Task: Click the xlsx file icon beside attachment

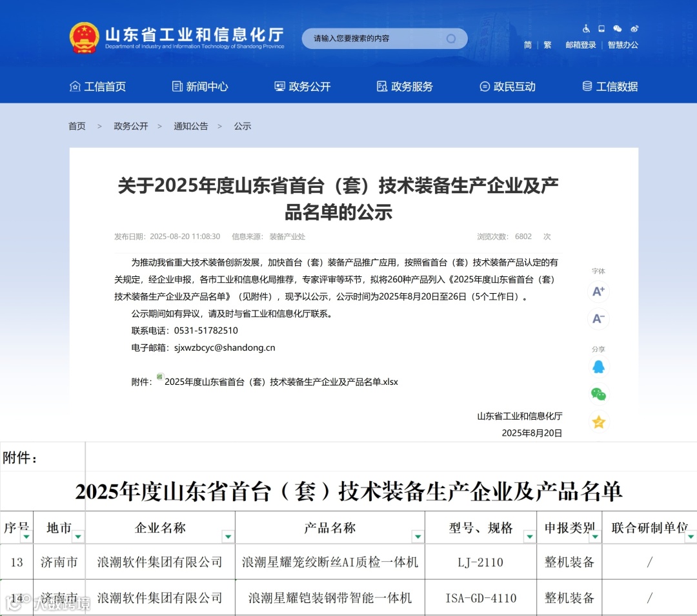Action: (x=159, y=376)
